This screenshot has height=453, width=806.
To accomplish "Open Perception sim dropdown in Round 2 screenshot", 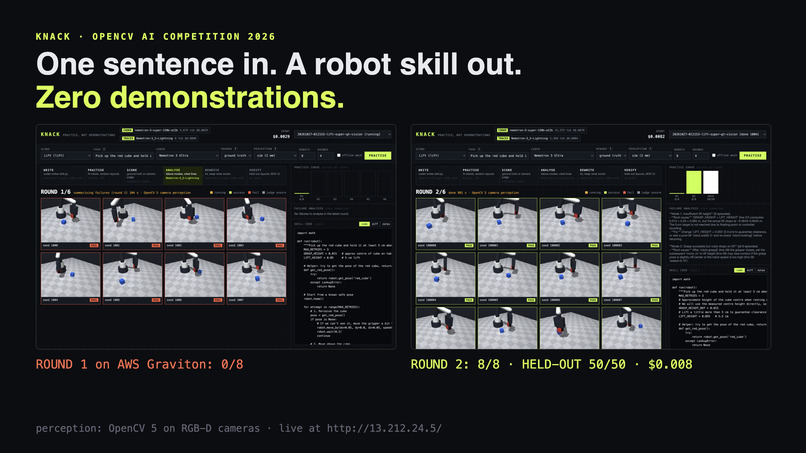I will click(651, 155).
